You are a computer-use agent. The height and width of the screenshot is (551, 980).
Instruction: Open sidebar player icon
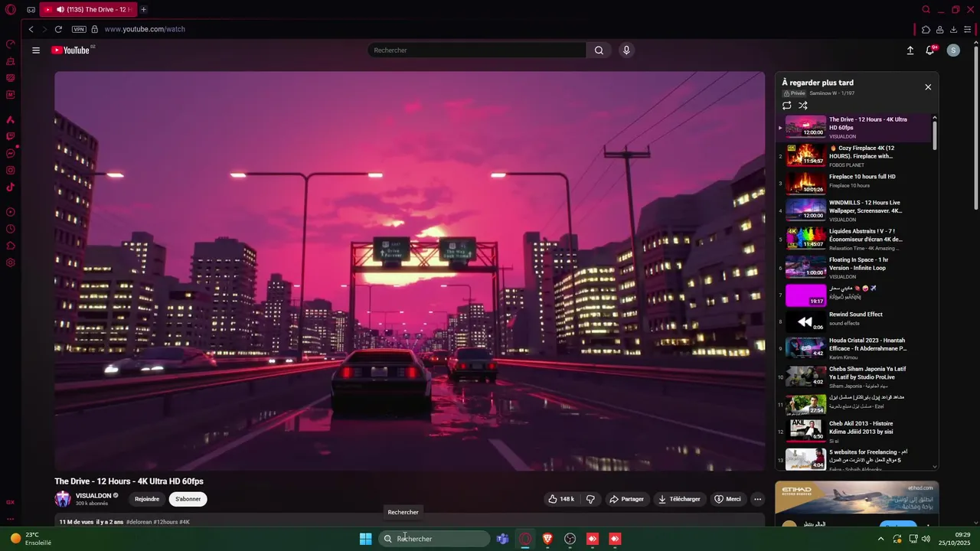coord(11,212)
